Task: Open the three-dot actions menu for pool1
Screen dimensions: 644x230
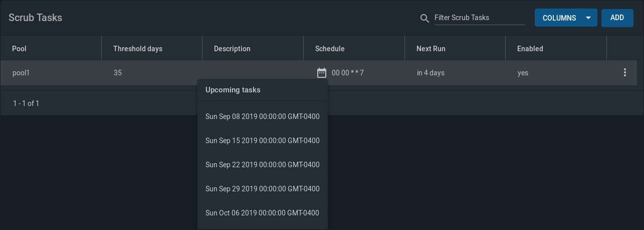Action: coord(624,73)
